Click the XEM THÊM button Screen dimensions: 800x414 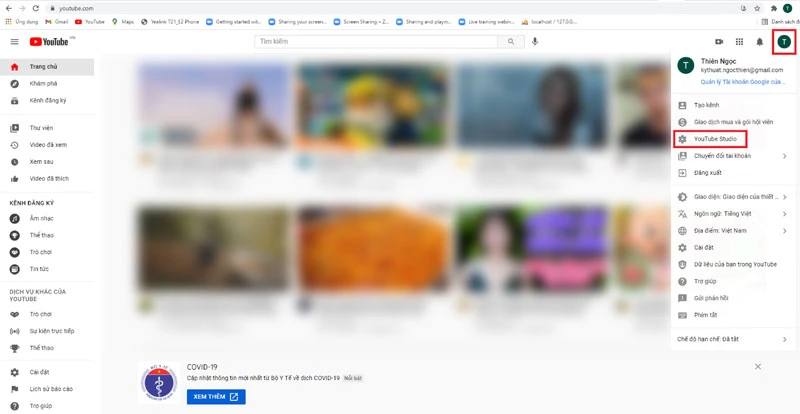tap(216, 397)
